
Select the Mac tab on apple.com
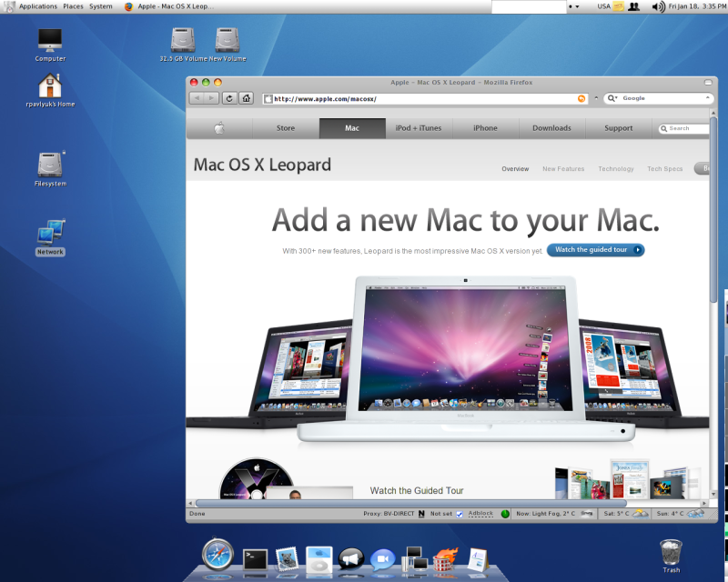(x=352, y=128)
